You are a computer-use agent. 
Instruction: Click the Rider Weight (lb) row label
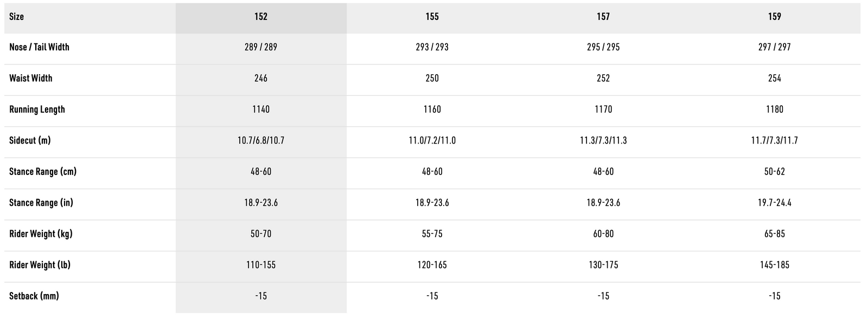click(x=40, y=265)
